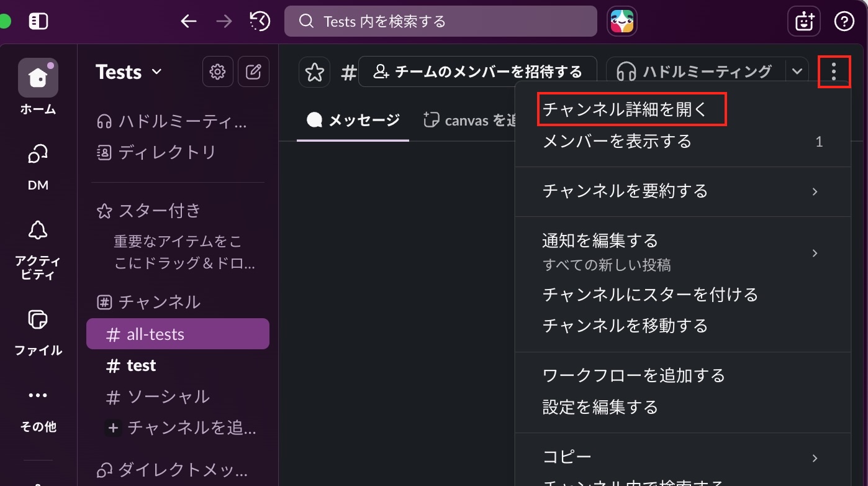The image size is (868, 486).
Task: Open the Files icon in sidebar
Action: [x=38, y=321]
